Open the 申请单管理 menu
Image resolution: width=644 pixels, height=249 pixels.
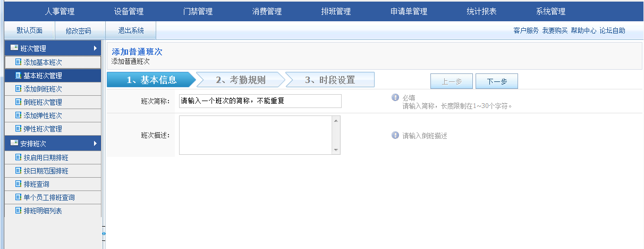point(409,12)
